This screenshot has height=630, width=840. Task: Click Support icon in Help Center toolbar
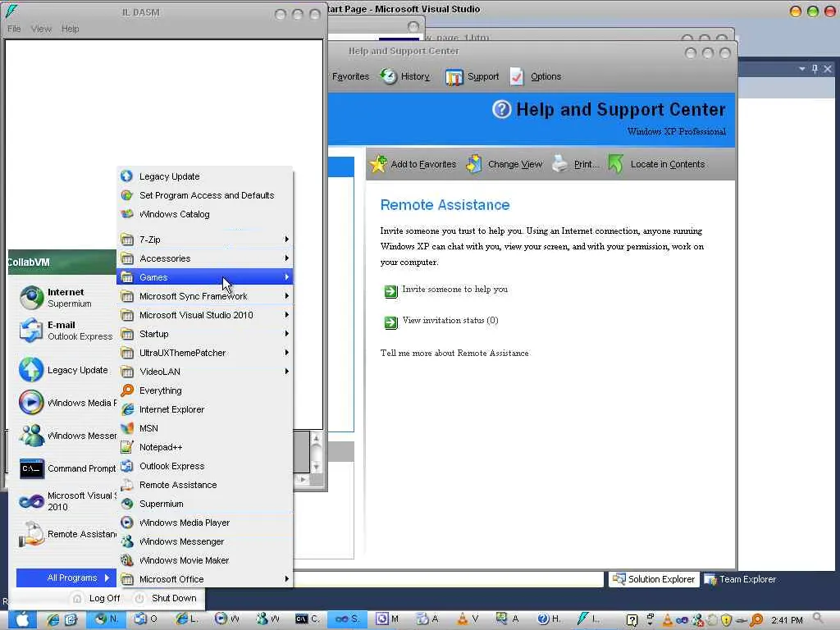[x=454, y=76]
